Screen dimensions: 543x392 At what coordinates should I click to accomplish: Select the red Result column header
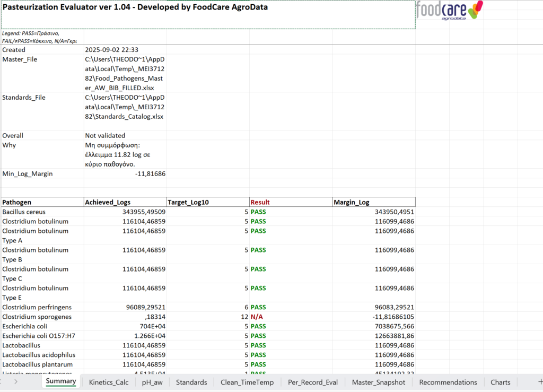pyautogui.click(x=291, y=202)
